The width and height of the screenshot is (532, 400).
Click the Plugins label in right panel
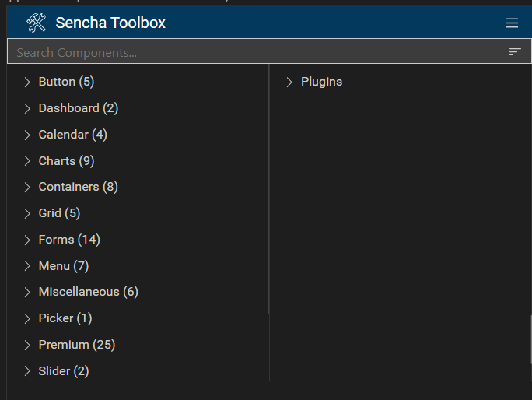[x=321, y=82]
